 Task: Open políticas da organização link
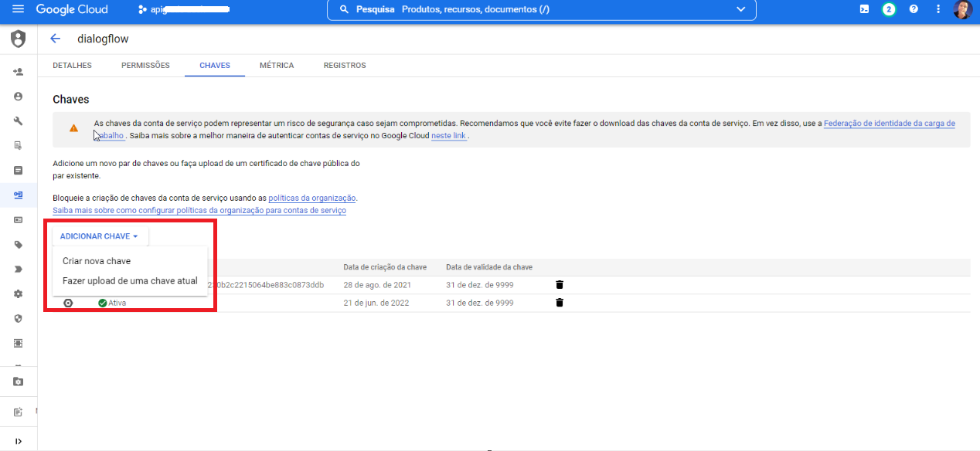312,198
